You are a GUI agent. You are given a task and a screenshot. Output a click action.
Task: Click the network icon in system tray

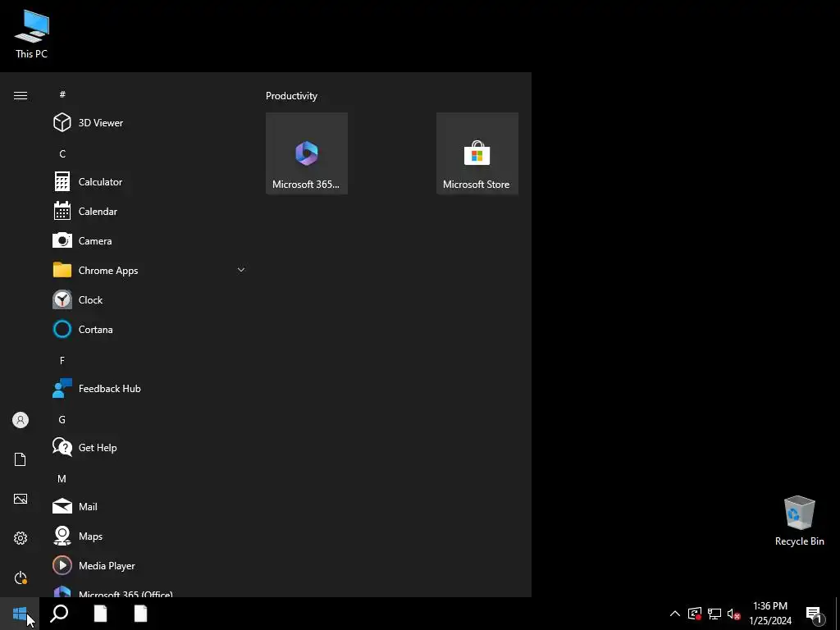click(x=714, y=614)
